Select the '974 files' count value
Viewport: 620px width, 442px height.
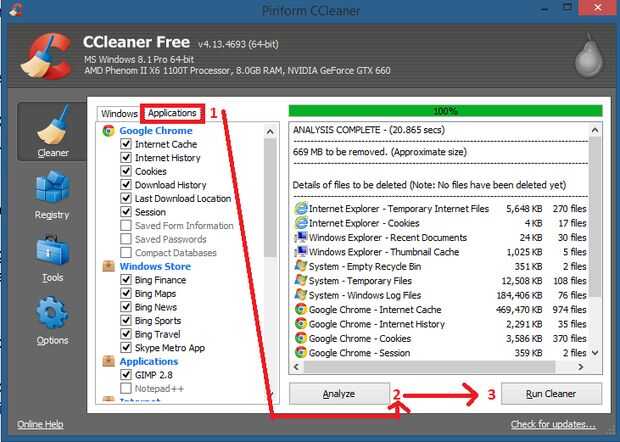tap(569, 310)
